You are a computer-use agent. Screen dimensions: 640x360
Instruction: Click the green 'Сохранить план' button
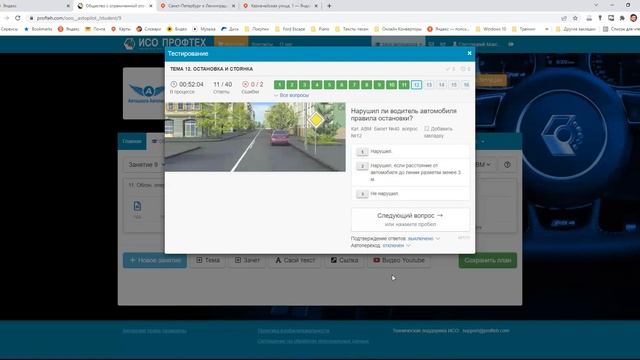488,260
